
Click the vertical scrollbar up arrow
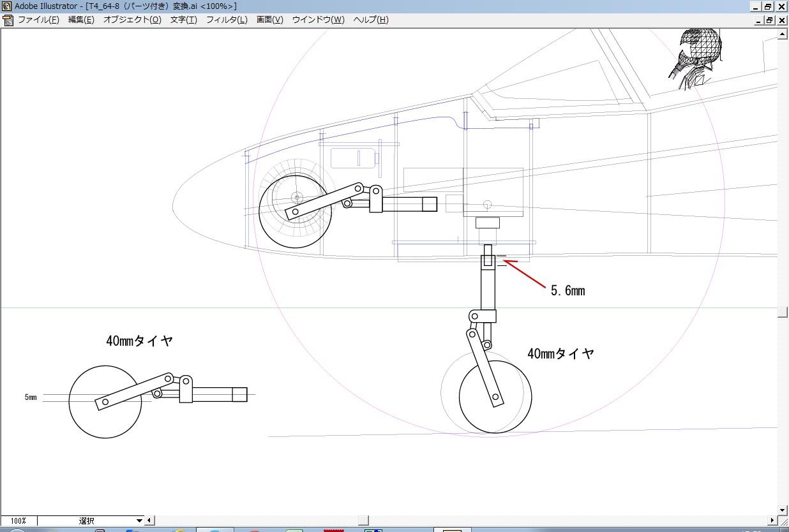pyautogui.click(x=783, y=34)
